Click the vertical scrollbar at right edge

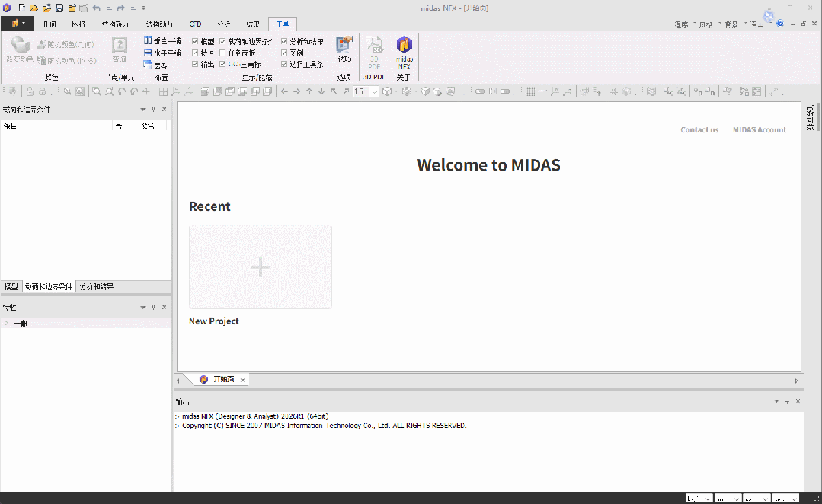click(x=819, y=116)
